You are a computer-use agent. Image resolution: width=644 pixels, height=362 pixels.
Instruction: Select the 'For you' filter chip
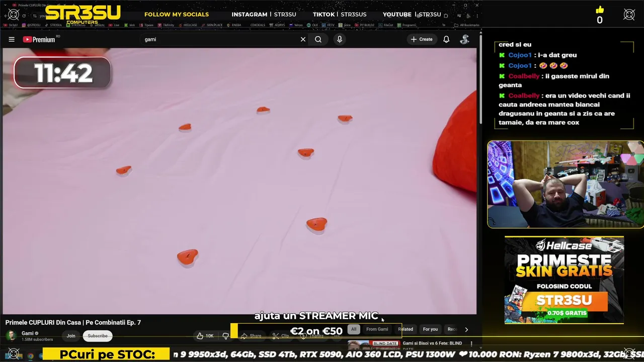430,329
